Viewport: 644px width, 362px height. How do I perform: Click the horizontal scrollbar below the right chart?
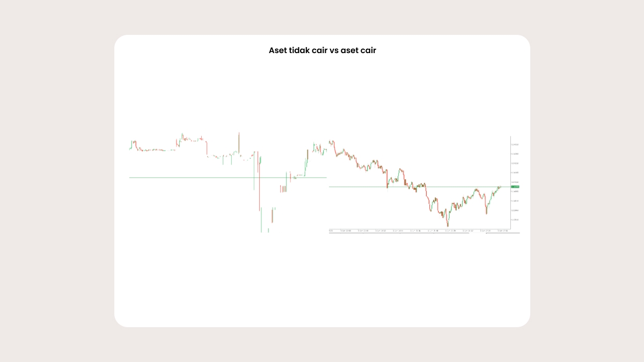424,233
